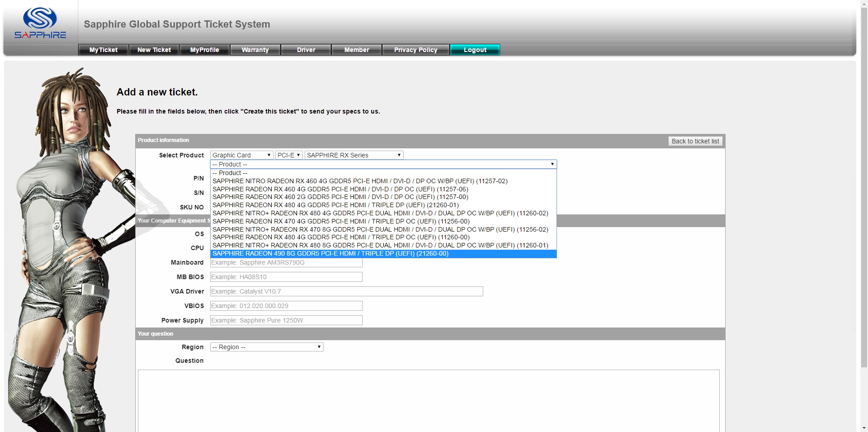Choose NITRO RADEON RX 460 4G (11257-02)
Viewport: 868px width, 432px height.
(x=359, y=181)
